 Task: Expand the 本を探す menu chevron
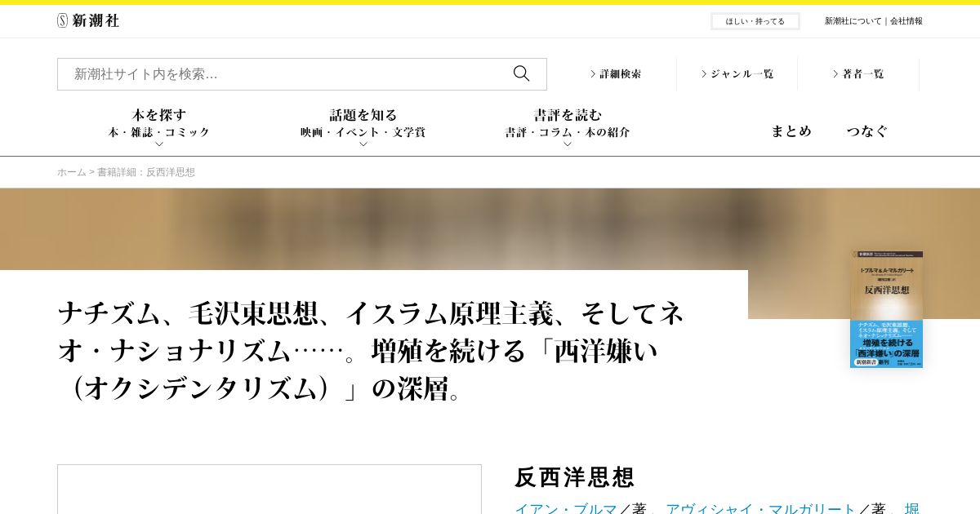[x=159, y=144]
